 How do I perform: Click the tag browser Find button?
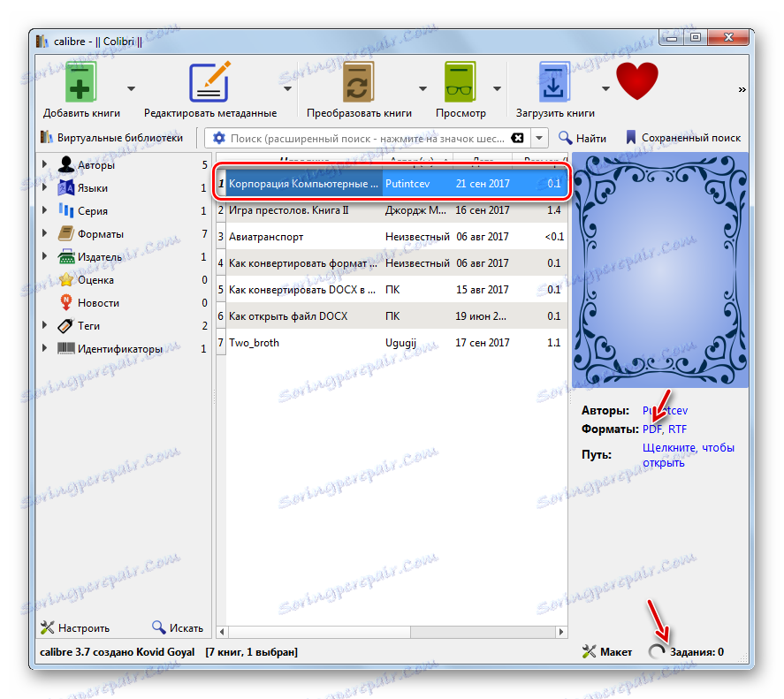click(178, 627)
